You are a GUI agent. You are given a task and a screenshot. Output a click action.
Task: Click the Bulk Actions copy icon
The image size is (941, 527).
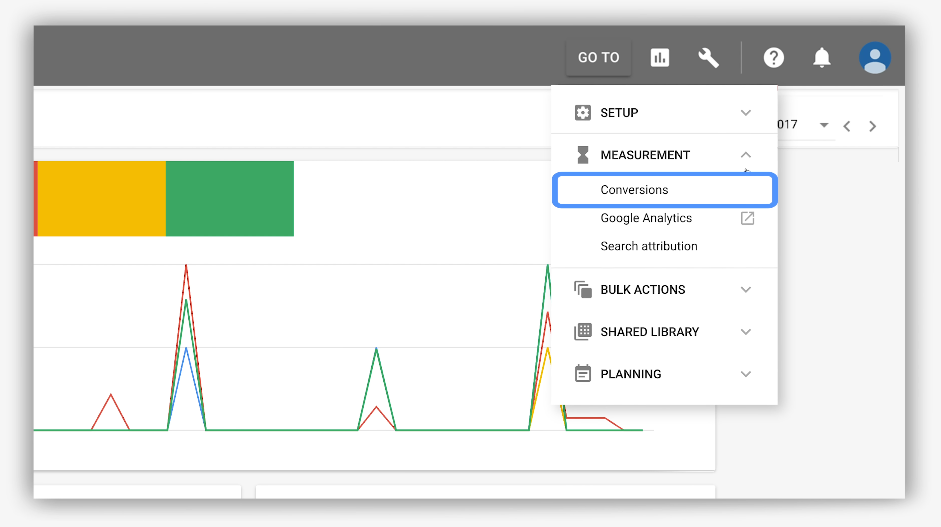582,289
